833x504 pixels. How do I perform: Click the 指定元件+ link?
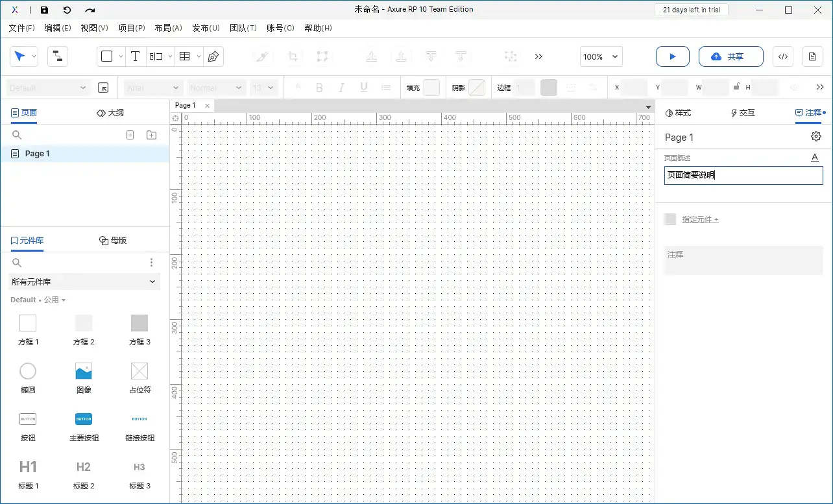[x=701, y=219]
